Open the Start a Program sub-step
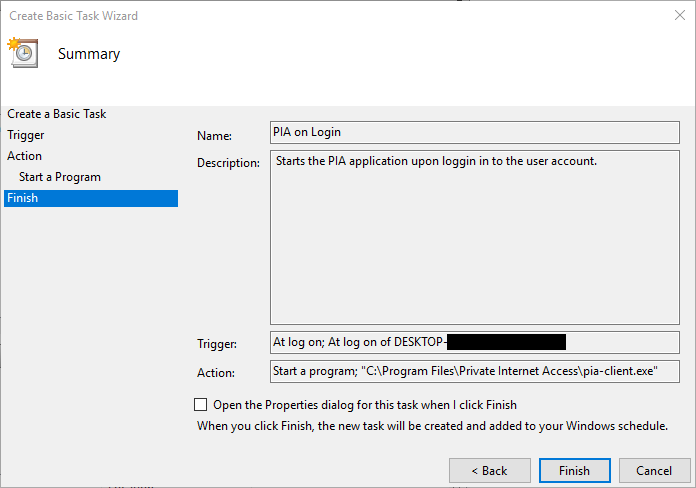Screen dimensions: 696x488 60,177
